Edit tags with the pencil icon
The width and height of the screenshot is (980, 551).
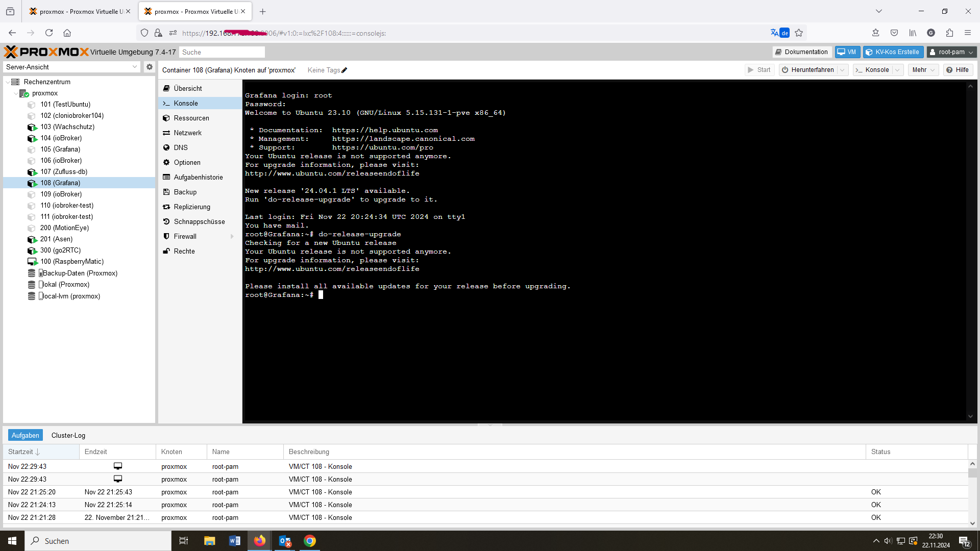click(345, 70)
